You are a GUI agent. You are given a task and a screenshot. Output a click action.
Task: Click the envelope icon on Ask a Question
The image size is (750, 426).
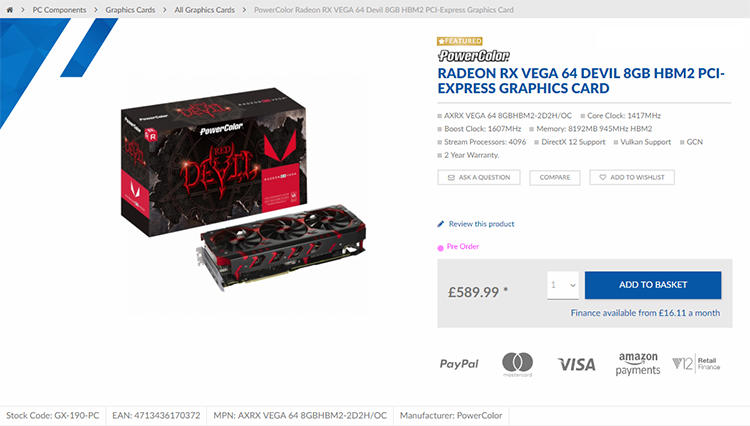(x=451, y=177)
